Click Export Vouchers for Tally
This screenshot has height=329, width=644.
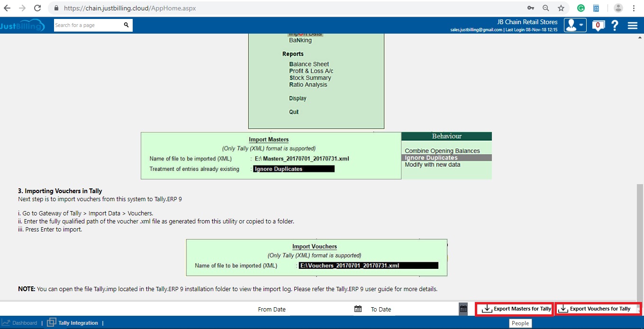(598, 309)
